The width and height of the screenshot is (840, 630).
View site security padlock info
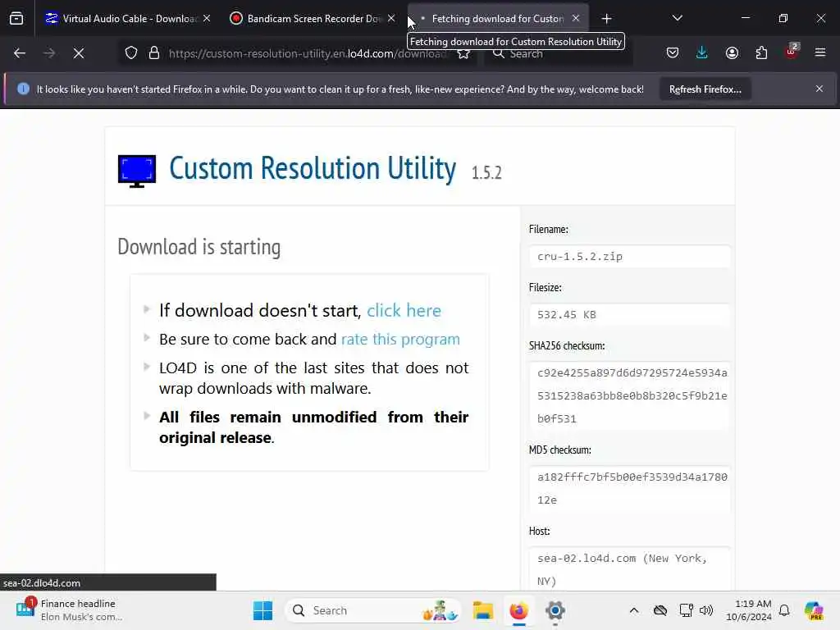pos(154,53)
